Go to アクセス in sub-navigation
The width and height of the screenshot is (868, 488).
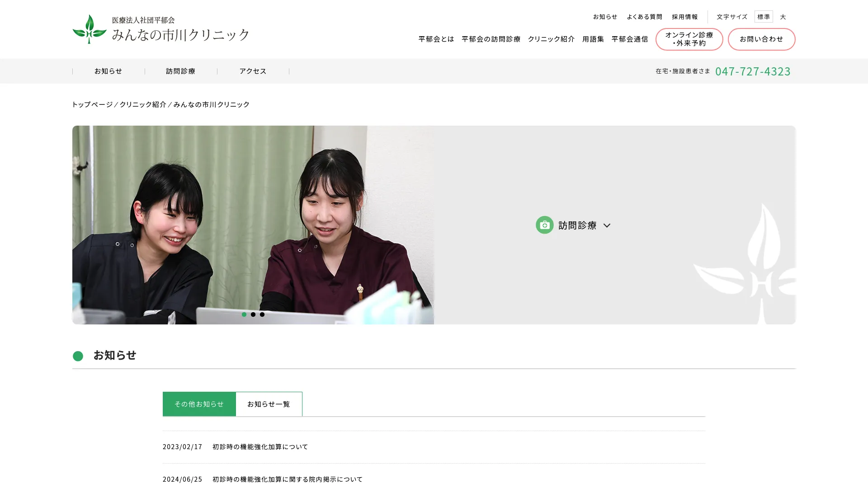click(x=253, y=71)
